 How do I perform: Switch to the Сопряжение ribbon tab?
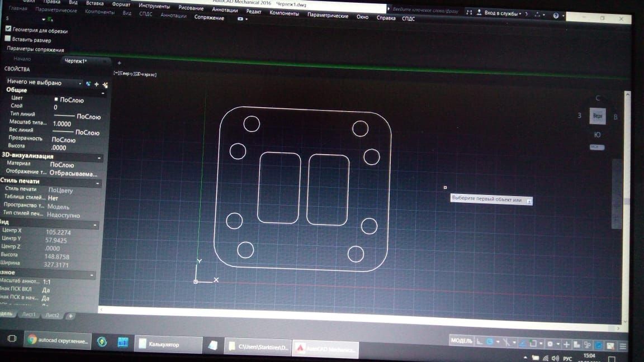point(209,18)
